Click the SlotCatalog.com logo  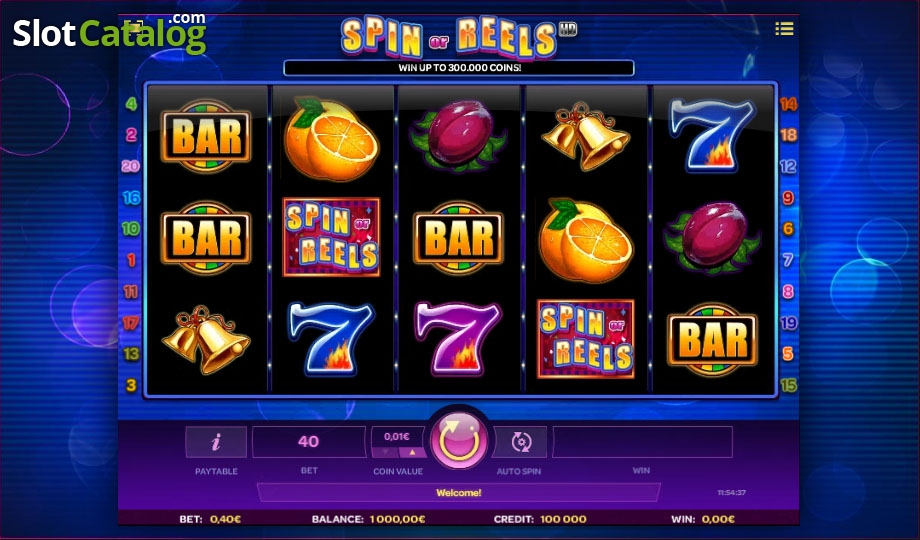[110, 33]
